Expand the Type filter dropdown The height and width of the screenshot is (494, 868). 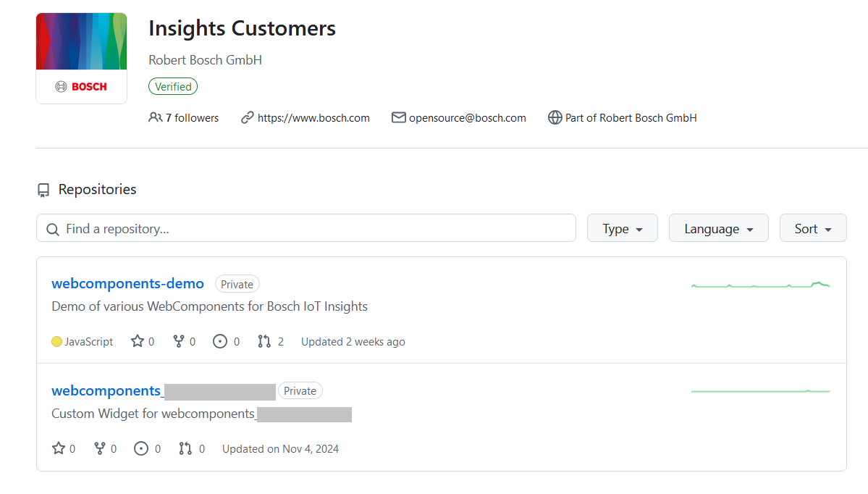(x=622, y=228)
